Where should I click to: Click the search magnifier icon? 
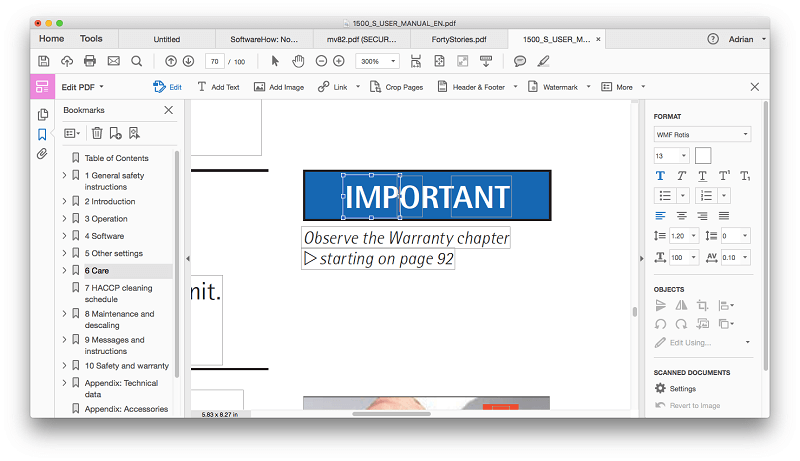tap(136, 61)
